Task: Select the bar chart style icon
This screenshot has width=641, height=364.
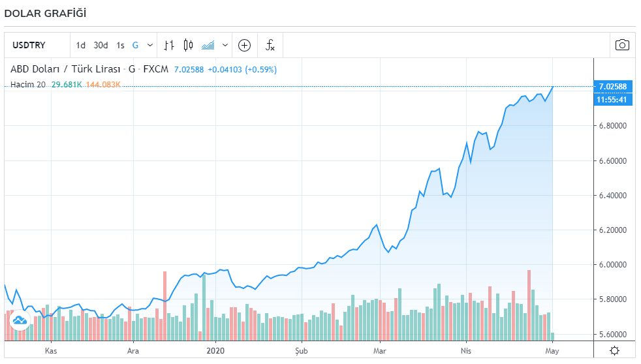Action: pyautogui.click(x=169, y=45)
